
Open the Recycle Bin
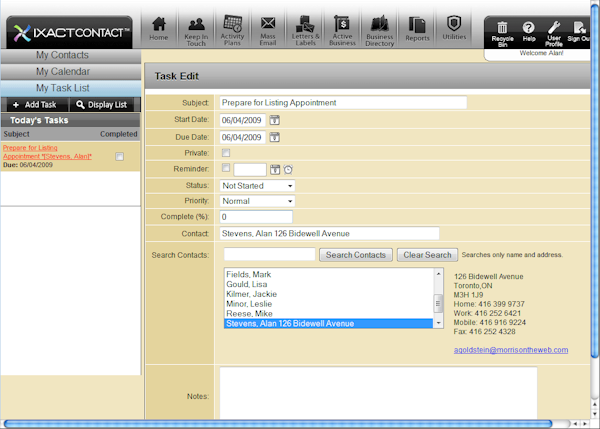click(502, 34)
